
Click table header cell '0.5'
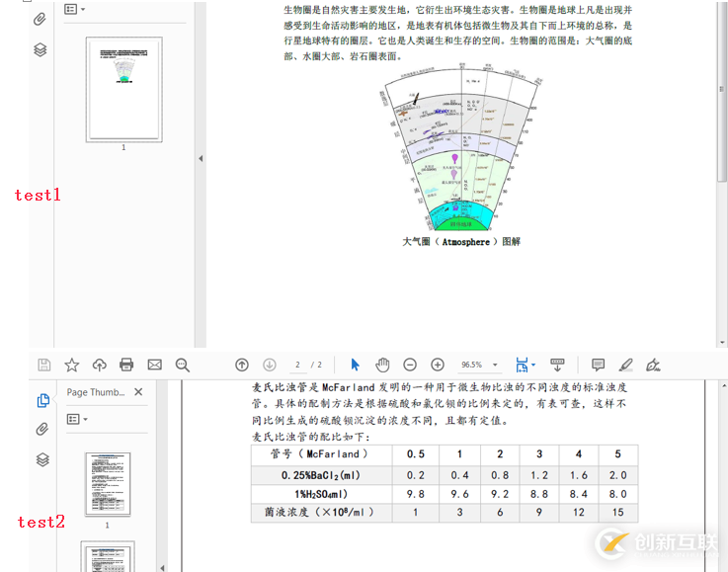pos(416,454)
